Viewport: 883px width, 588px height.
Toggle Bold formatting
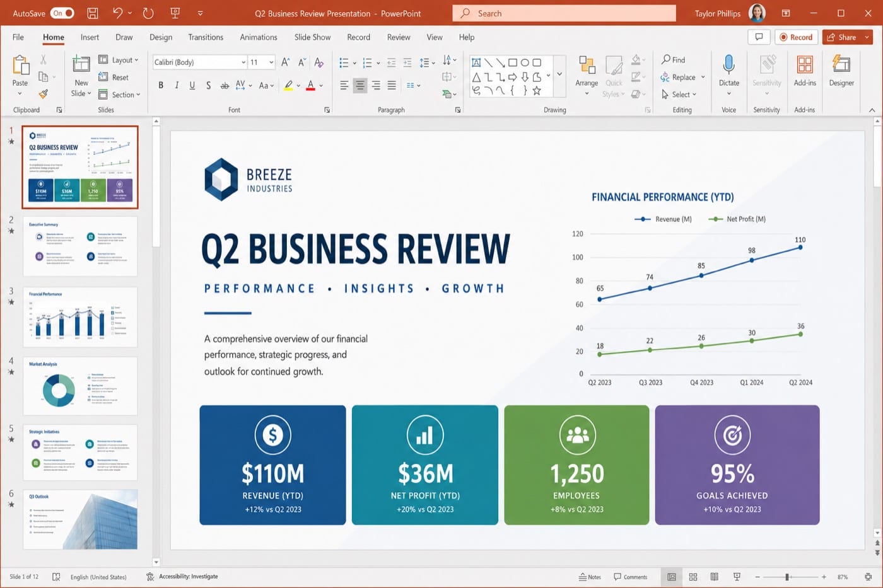[161, 85]
